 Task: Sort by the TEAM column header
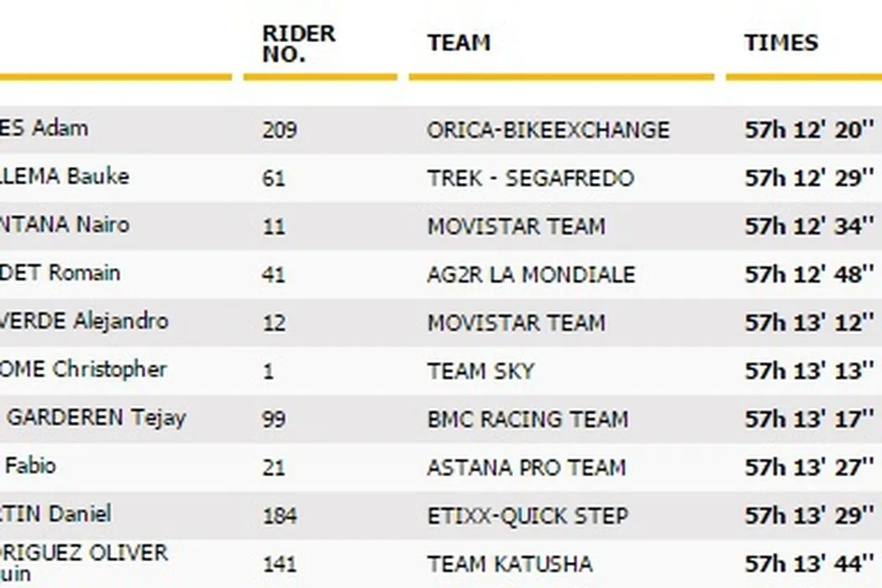click(x=459, y=43)
